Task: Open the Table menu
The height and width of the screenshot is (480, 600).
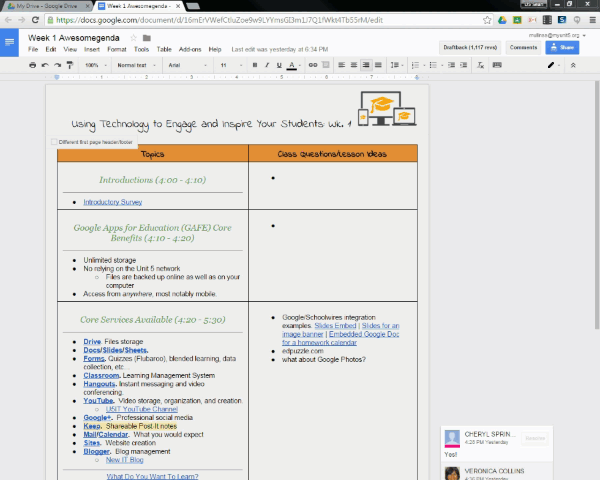Action: click(x=164, y=49)
